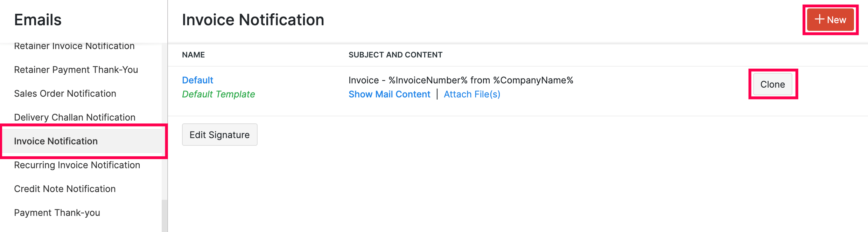Click the Edit Signature button
The image size is (868, 232).
pos(219,135)
